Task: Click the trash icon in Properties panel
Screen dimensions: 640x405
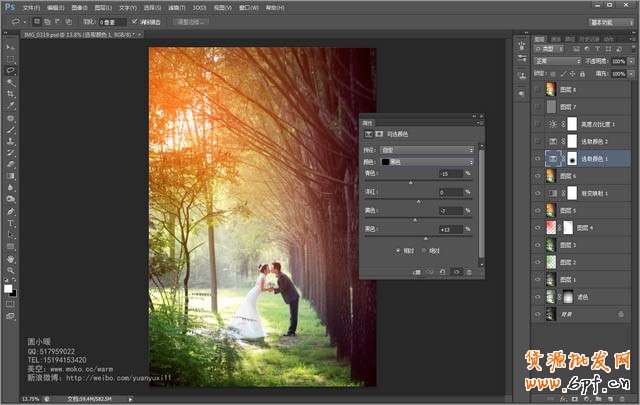Action: [x=469, y=271]
